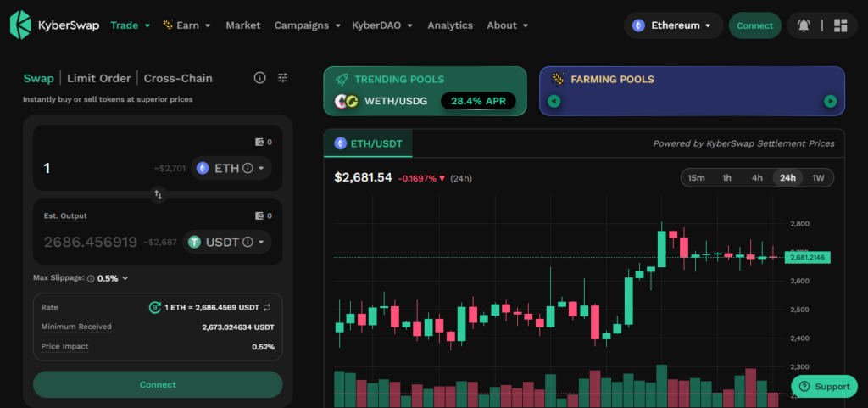This screenshot has height=408, width=868.
Task: Click the Minimum Received label
Action: tap(76, 327)
